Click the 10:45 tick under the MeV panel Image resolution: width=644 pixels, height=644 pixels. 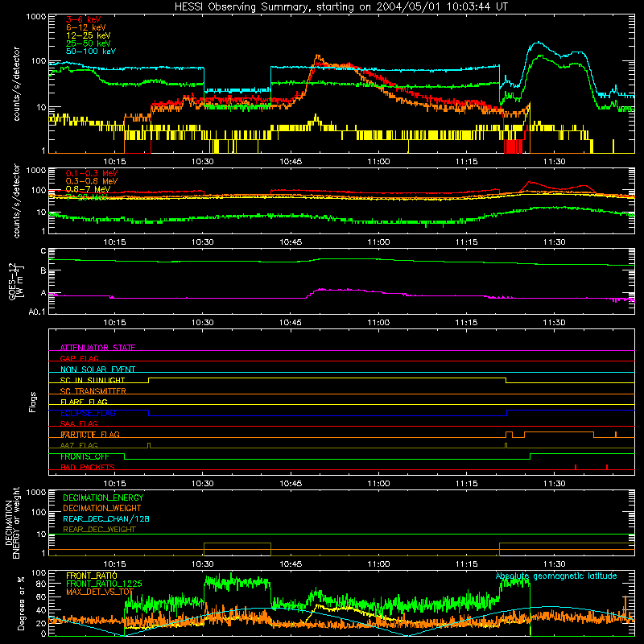(291, 242)
